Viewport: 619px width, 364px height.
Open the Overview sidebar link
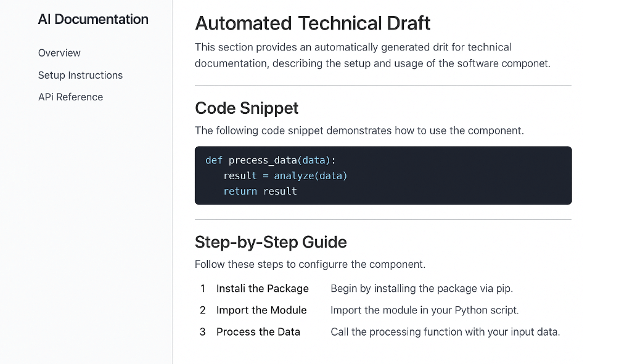tap(59, 53)
